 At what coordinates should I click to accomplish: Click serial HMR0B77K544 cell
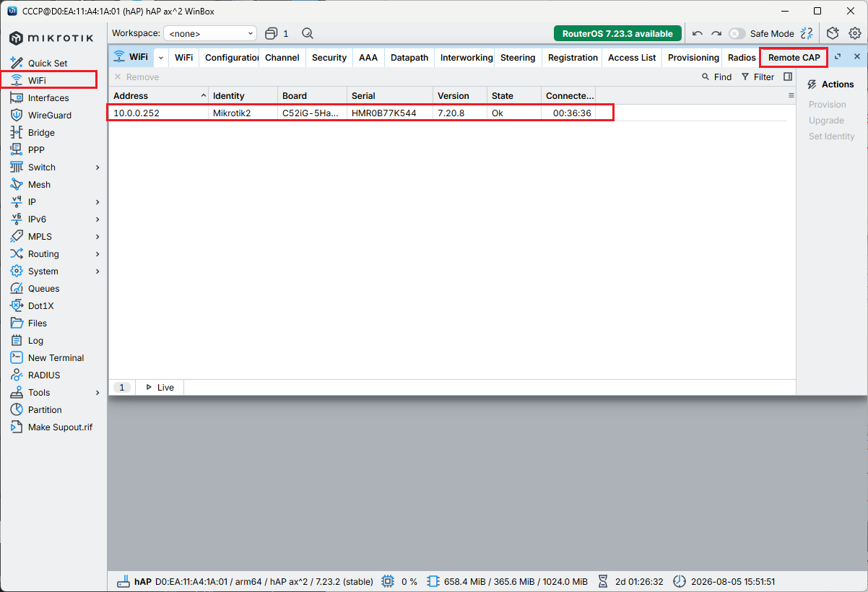point(390,113)
